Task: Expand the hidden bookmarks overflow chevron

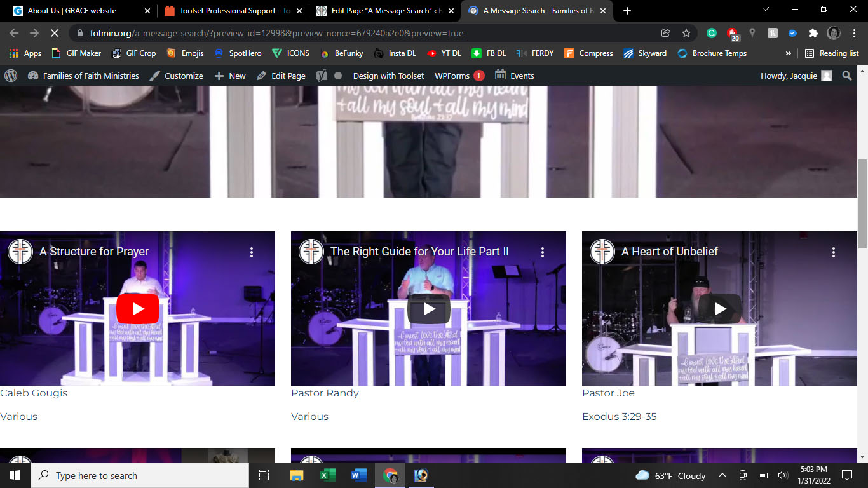Action: pyautogui.click(x=789, y=53)
